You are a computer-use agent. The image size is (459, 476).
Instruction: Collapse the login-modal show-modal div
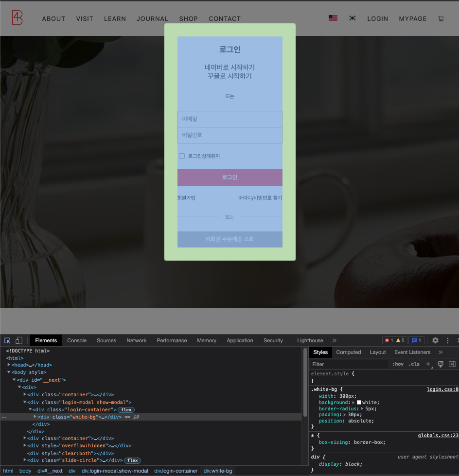pos(25,402)
